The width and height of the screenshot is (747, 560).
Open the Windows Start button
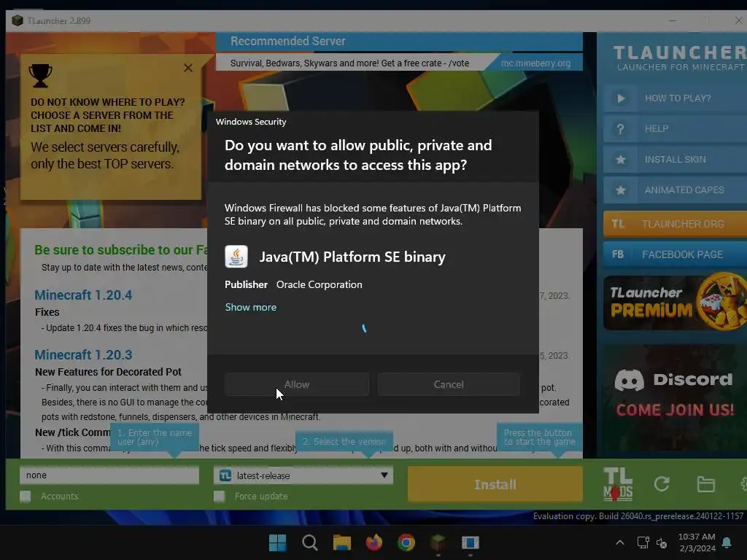[x=278, y=542]
